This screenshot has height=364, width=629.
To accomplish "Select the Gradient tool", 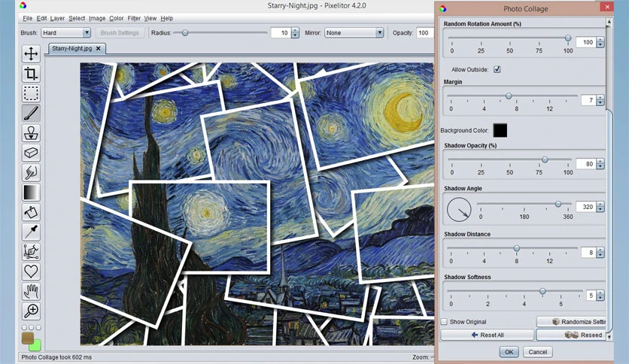I will (x=31, y=192).
